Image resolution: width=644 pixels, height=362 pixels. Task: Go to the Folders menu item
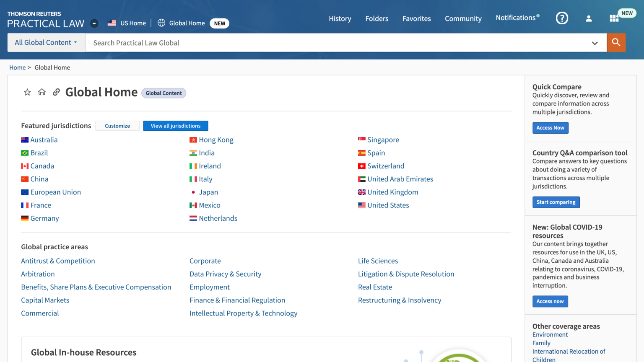pos(377,18)
